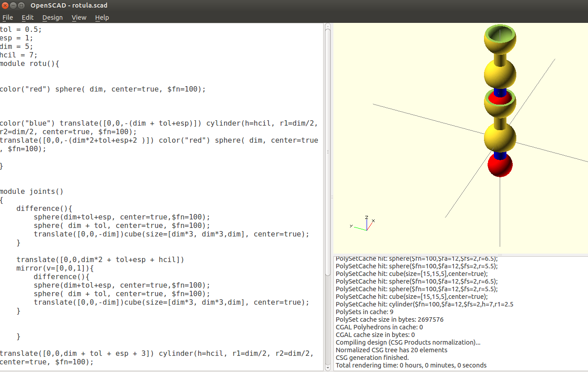Click console line "PolySet cache size in bytes: 2697576"
The height and width of the screenshot is (372, 588).
389,319
